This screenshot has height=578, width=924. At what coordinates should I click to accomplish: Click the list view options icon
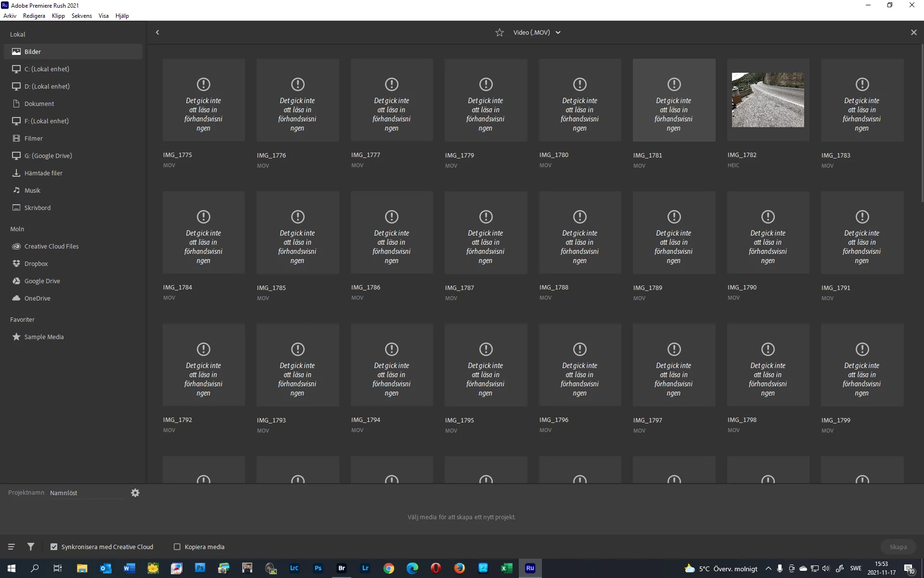coord(12,547)
